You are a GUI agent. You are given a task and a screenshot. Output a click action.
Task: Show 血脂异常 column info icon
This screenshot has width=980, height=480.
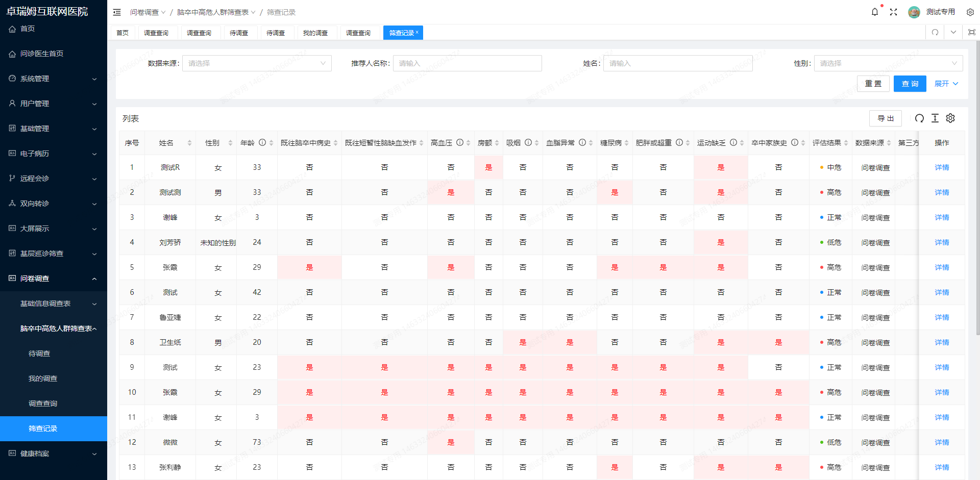click(x=582, y=143)
